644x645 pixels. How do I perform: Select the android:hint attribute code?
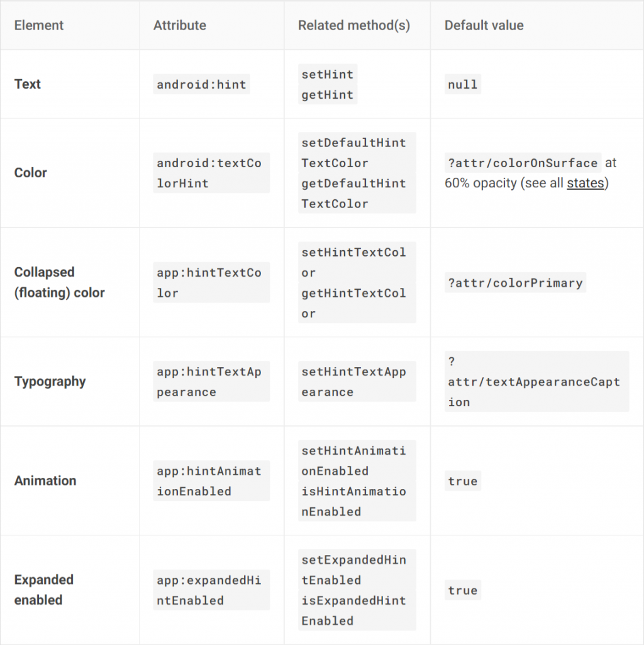[201, 84]
